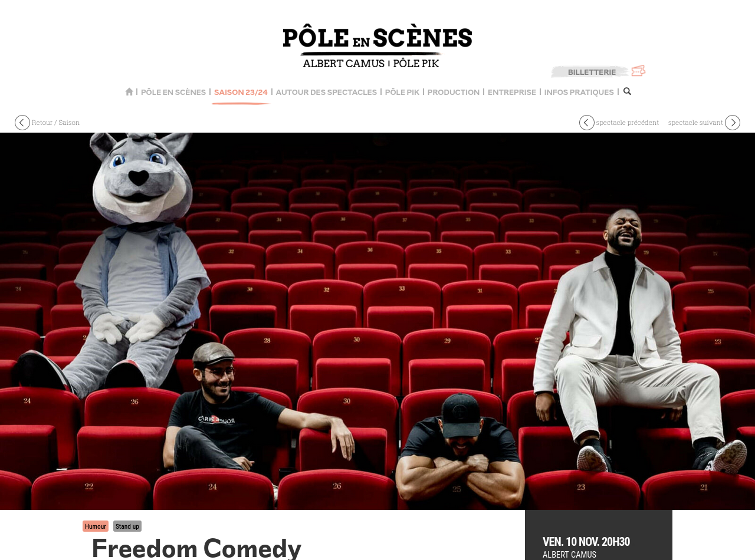Open the Pôle en Scènes menu

[x=173, y=92]
